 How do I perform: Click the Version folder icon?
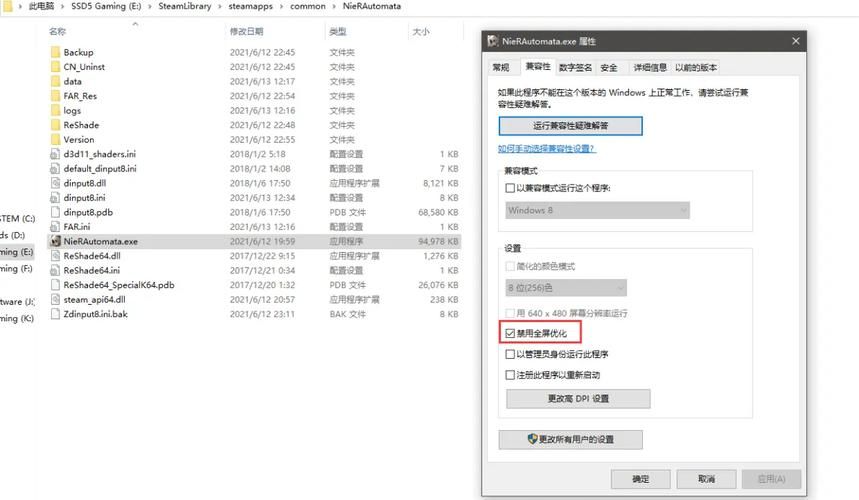pos(55,139)
